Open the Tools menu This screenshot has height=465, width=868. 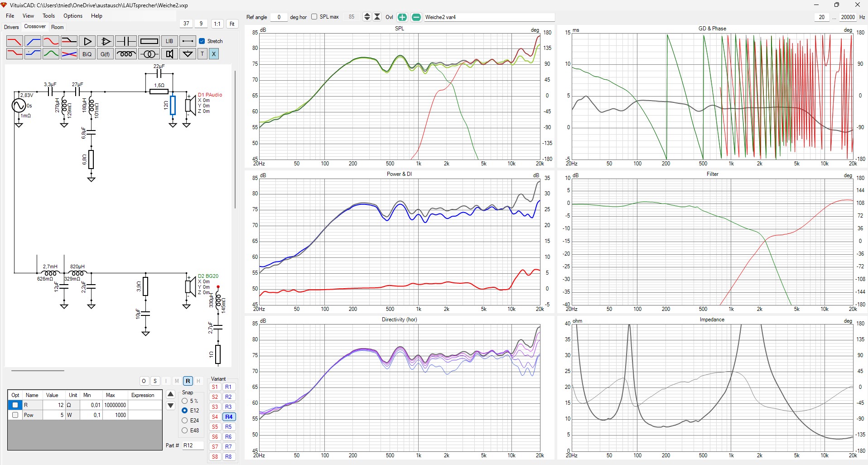48,16
